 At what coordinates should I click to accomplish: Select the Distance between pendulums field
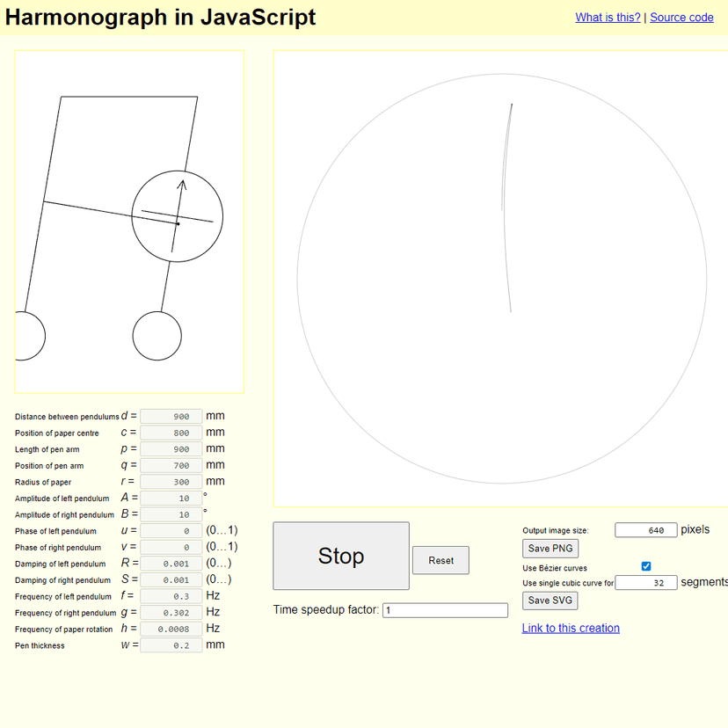coord(171,416)
